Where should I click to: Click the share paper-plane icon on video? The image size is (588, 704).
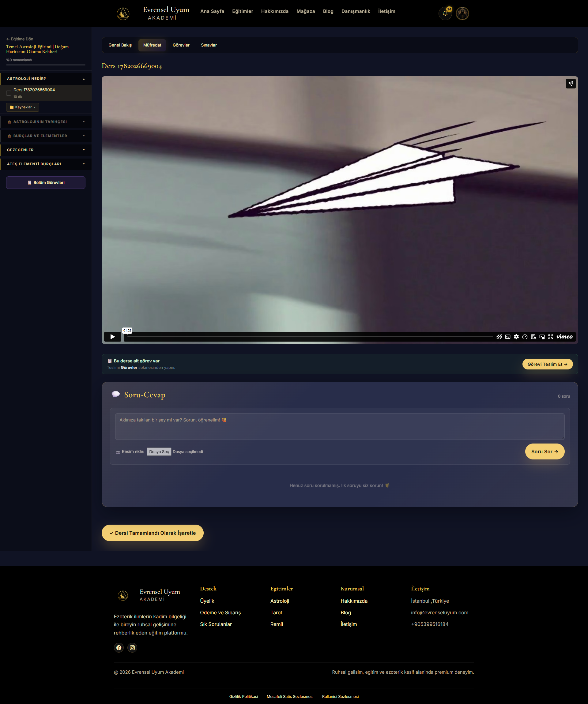(571, 84)
